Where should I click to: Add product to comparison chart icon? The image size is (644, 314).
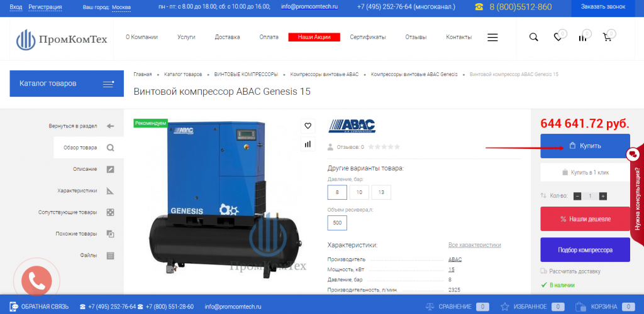coord(308,144)
